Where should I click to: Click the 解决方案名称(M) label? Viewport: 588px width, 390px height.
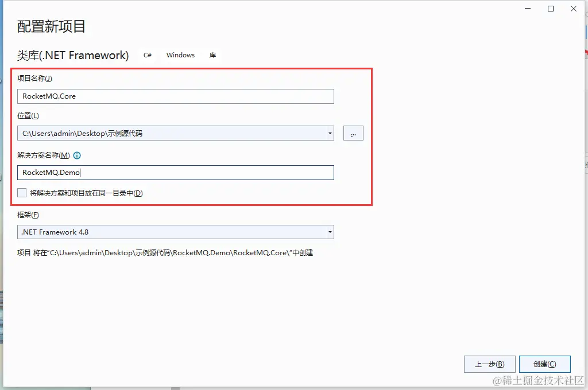click(x=44, y=155)
